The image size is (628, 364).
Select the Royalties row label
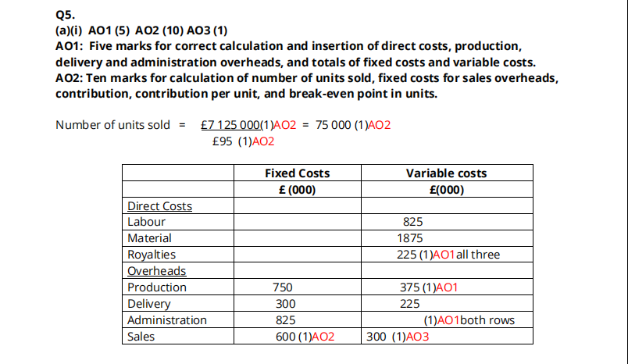(152, 255)
